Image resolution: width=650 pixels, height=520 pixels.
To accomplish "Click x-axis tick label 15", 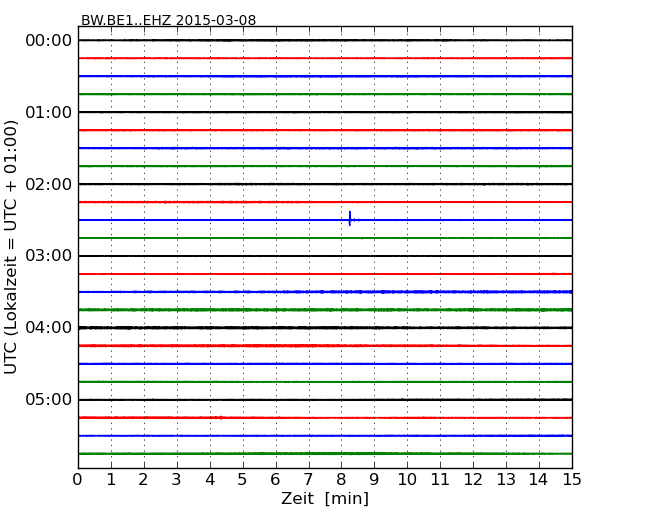I will point(572,480).
